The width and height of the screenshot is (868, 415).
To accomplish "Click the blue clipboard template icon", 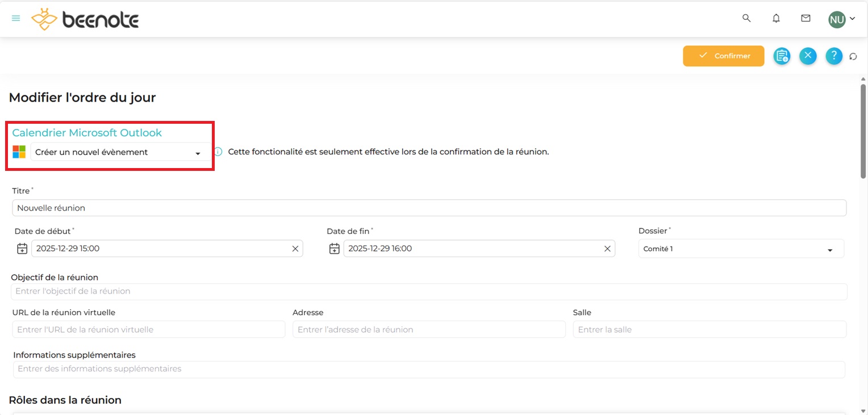I will pos(782,56).
